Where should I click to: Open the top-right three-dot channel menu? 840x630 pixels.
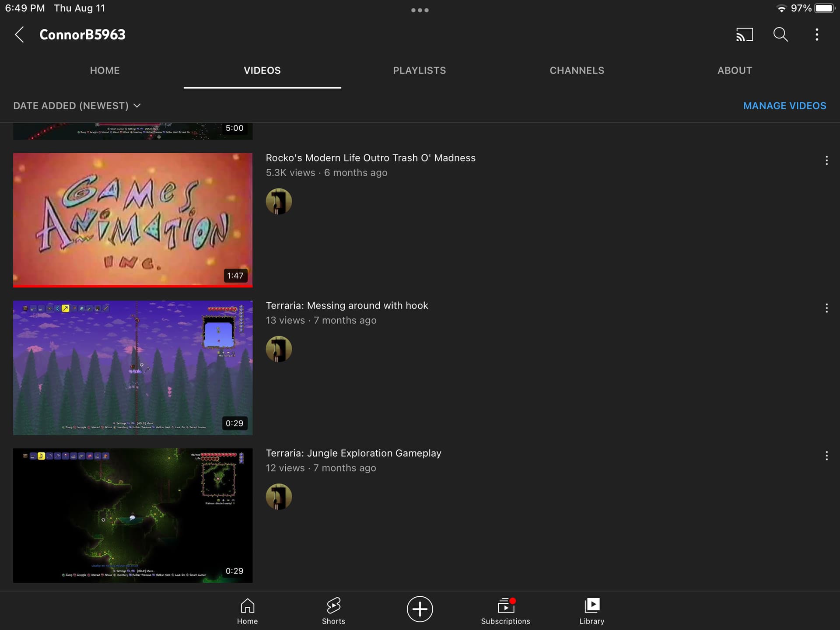[x=816, y=35]
